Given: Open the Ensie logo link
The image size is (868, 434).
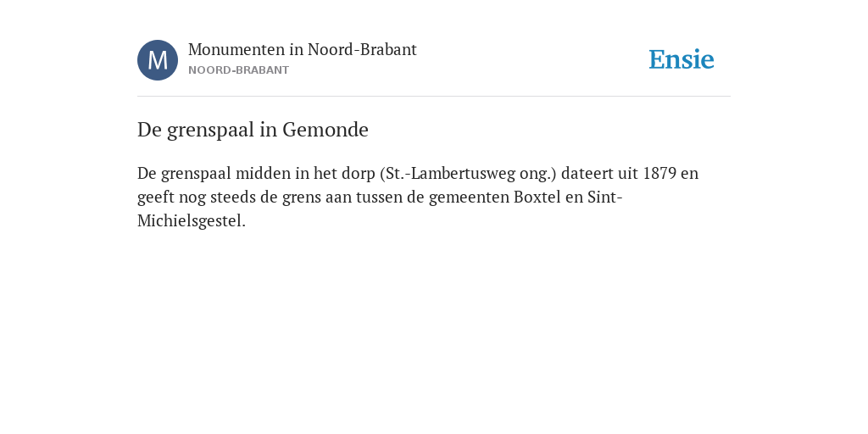Looking at the screenshot, I should [682, 59].
